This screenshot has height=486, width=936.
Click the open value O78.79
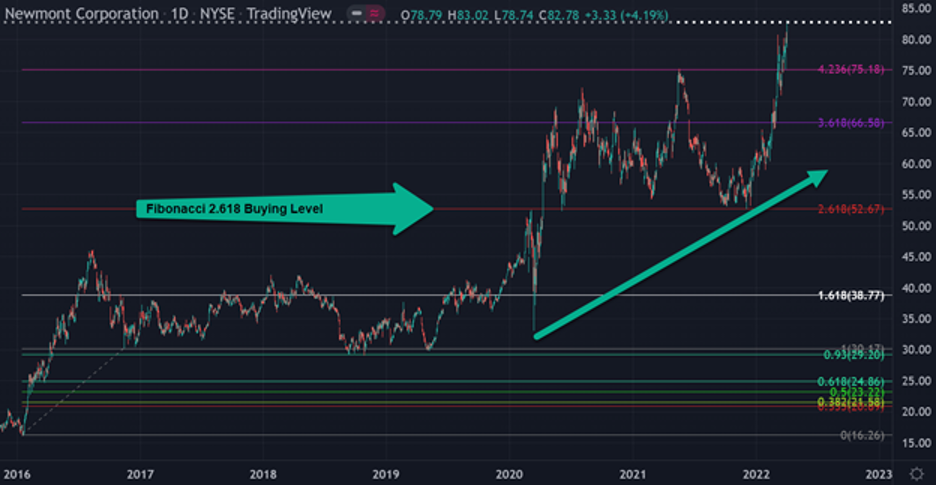point(422,16)
